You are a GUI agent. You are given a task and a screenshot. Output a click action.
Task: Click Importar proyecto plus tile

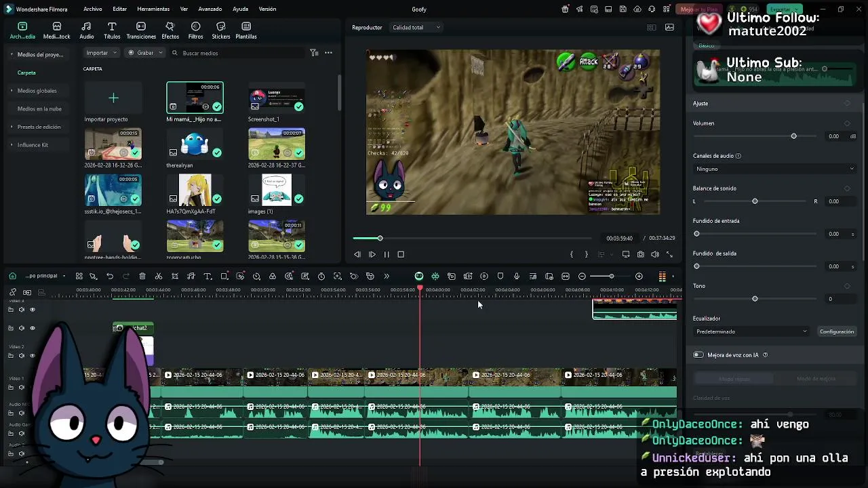coord(113,98)
